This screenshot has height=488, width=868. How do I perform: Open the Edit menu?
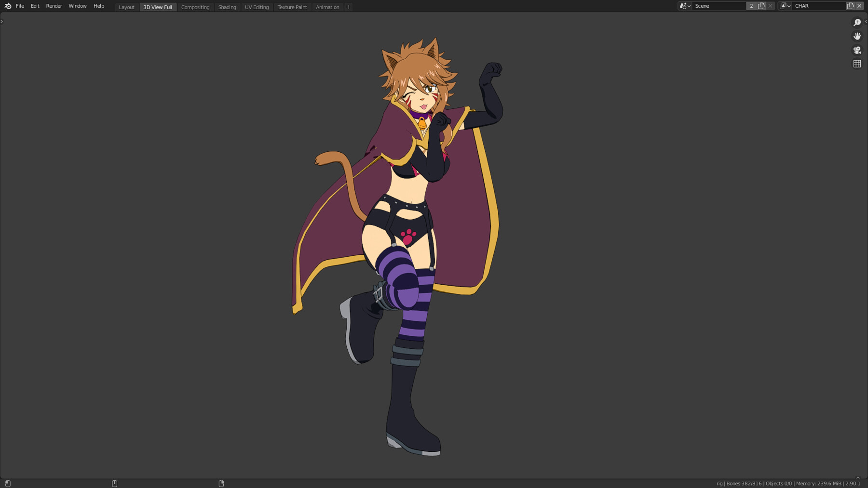point(35,6)
